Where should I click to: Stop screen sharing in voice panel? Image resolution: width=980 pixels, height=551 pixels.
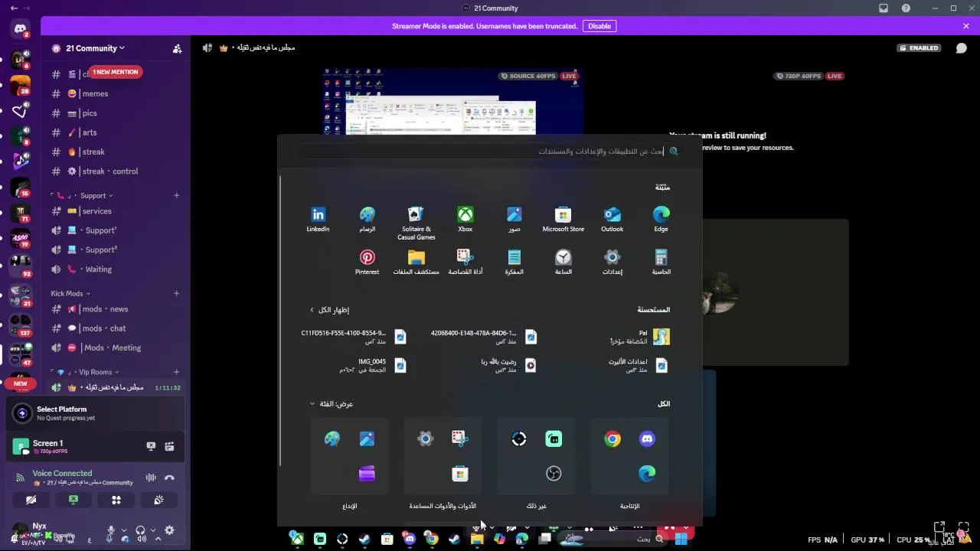tap(73, 500)
